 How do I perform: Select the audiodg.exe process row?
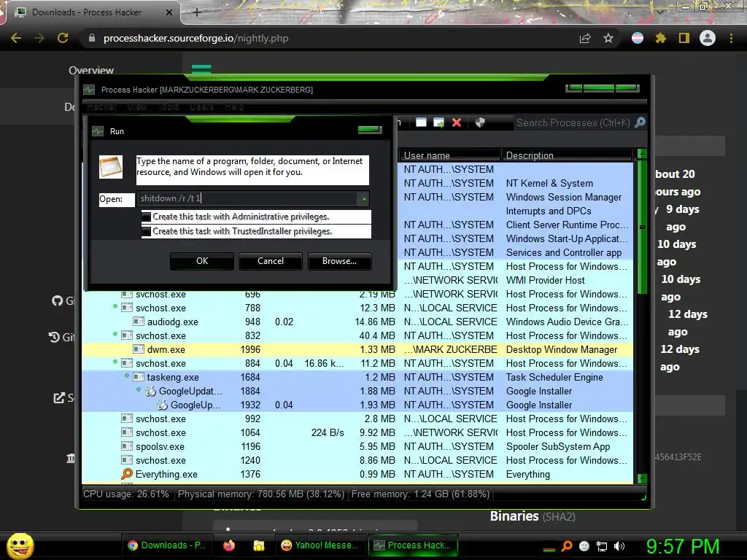(x=357, y=322)
